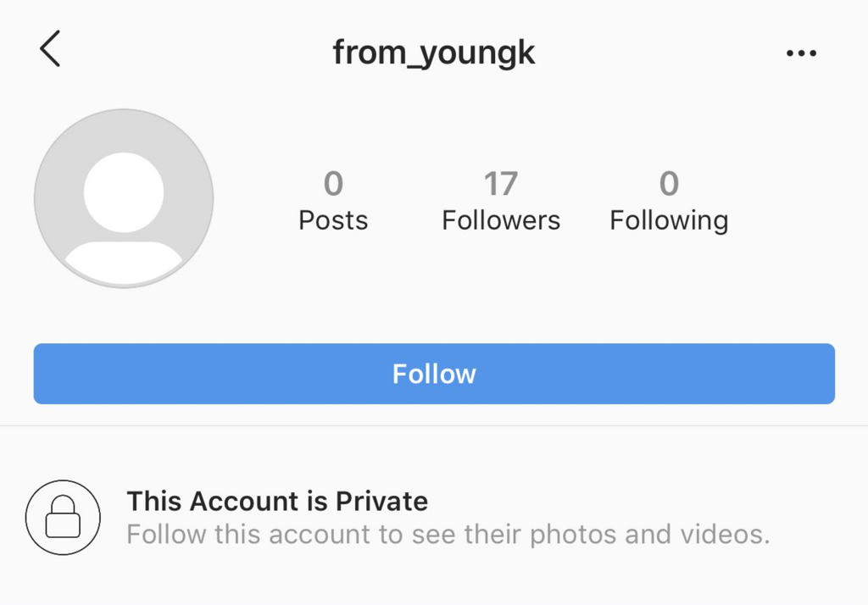The height and width of the screenshot is (605, 868).
Task: Select the Posts label
Action: point(333,220)
